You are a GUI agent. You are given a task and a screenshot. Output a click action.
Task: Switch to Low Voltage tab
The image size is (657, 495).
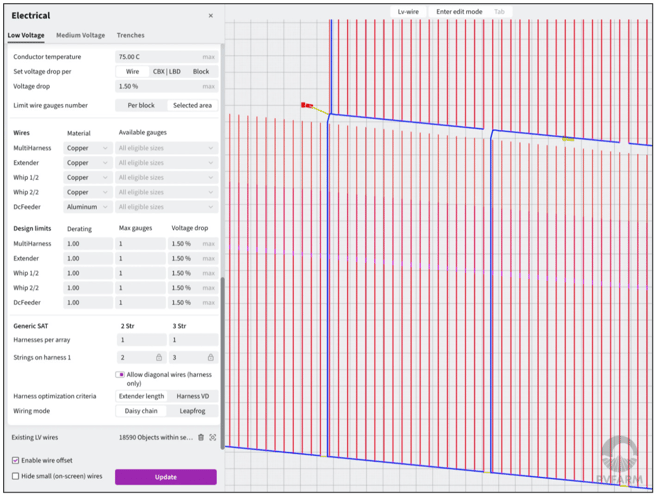tap(26, 35)
